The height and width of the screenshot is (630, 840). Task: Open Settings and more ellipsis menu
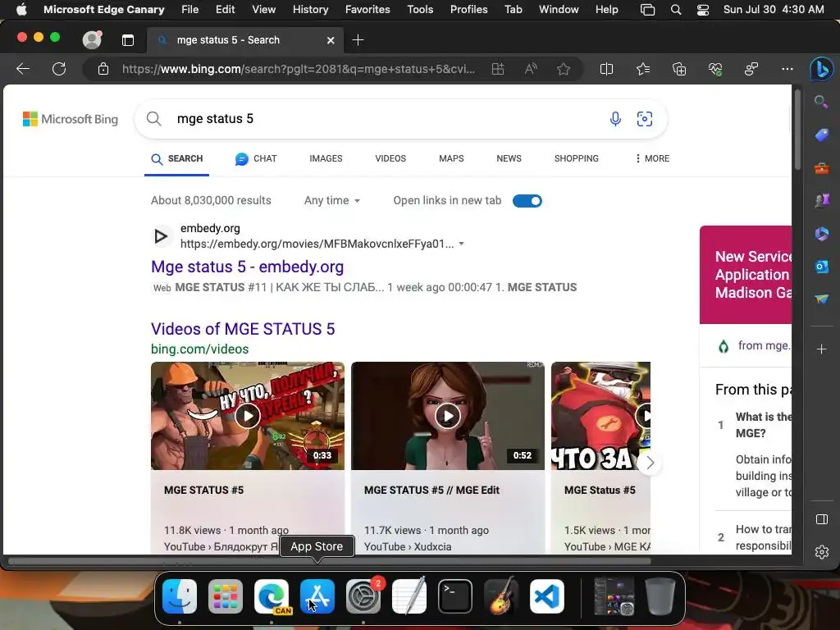coord(787,69)
